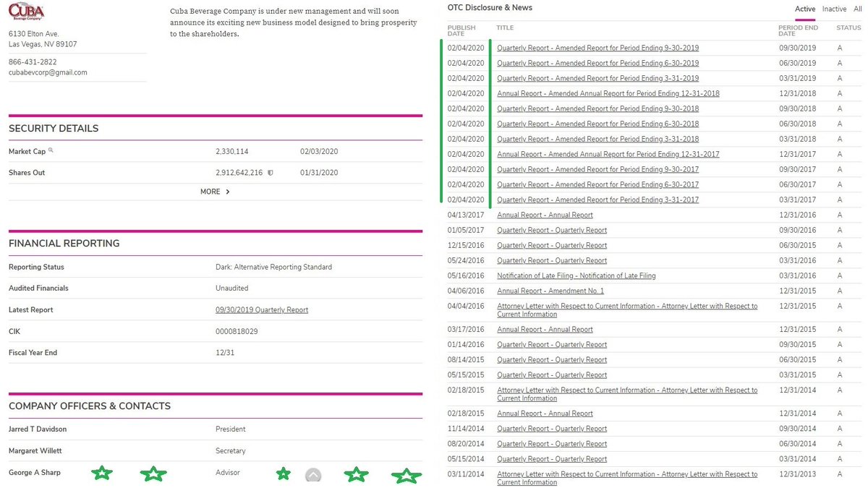
Task: Click the cubabevcorp@gmail.com email address
Action: click(x=48, y=72)
